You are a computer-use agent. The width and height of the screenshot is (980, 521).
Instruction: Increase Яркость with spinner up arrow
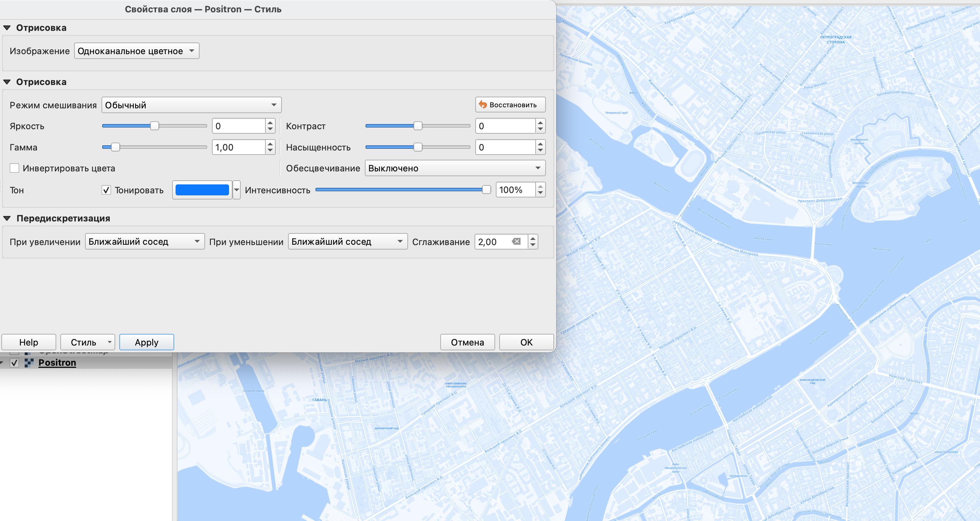pyautogui.click(x=270, y=122)
